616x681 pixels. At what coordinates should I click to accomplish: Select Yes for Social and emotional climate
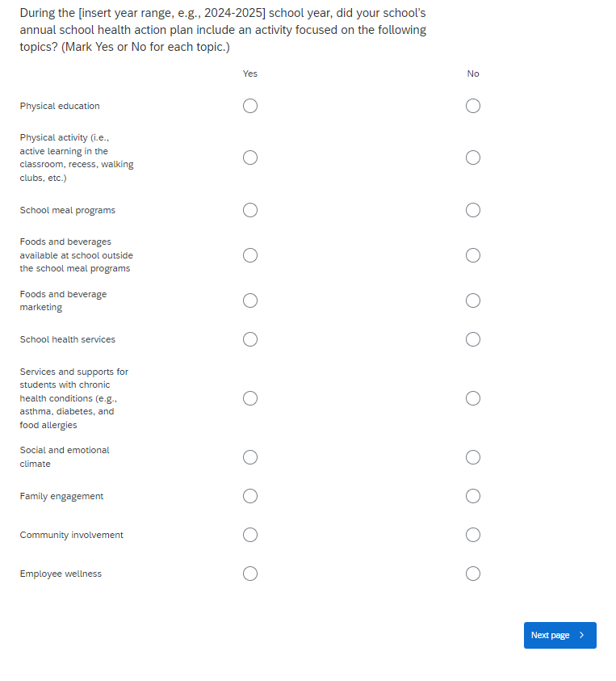click(250, 457)
